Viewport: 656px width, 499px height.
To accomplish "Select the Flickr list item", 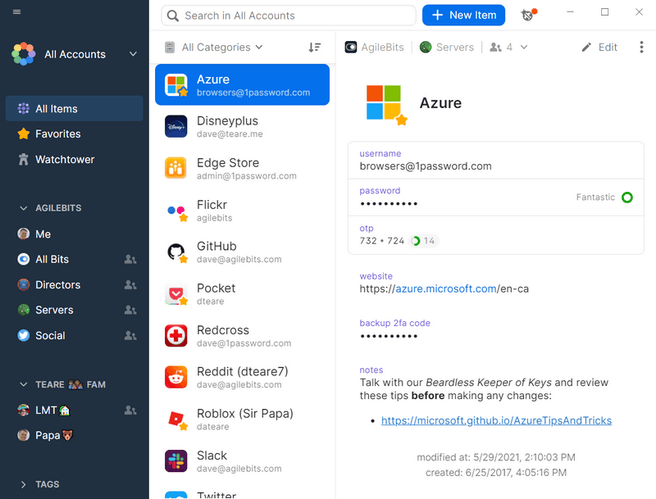I will (242, 210).
